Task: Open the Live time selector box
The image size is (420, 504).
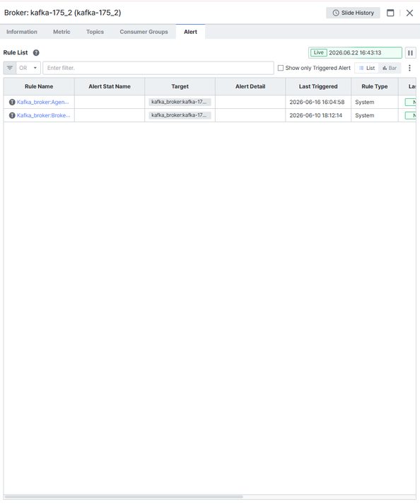Action: pyautogui.click(x=355, y=53)
